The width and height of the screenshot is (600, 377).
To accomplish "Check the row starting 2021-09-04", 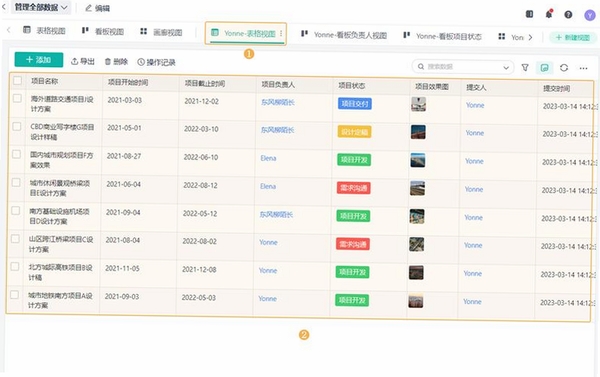I will (16, 211).
